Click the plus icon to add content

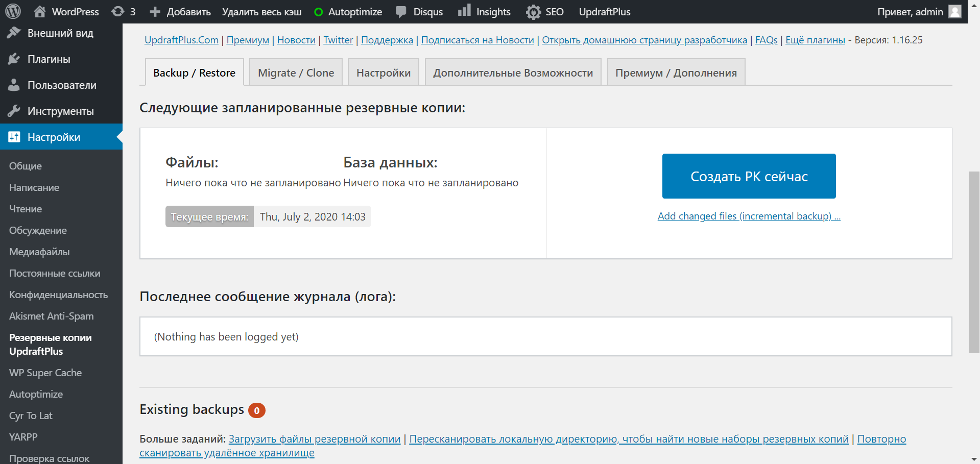(155, 12)
